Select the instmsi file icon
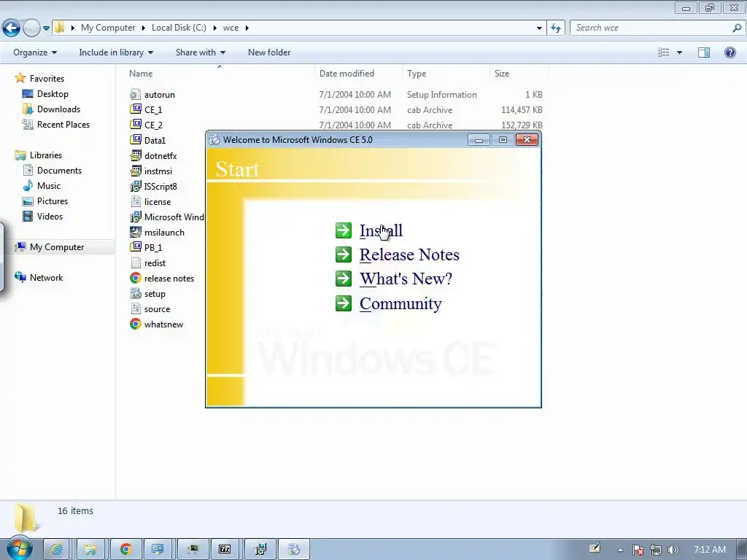747x560 pixels. [135, 171]
